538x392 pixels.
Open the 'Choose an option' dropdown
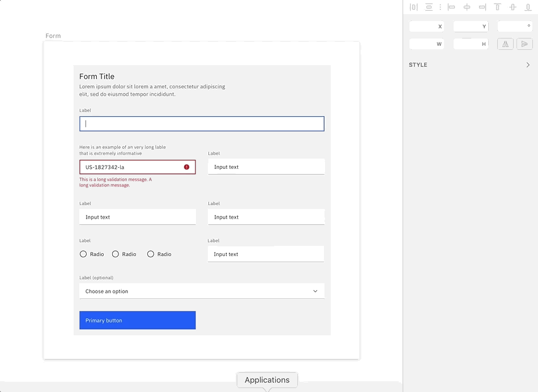point(202,291)
